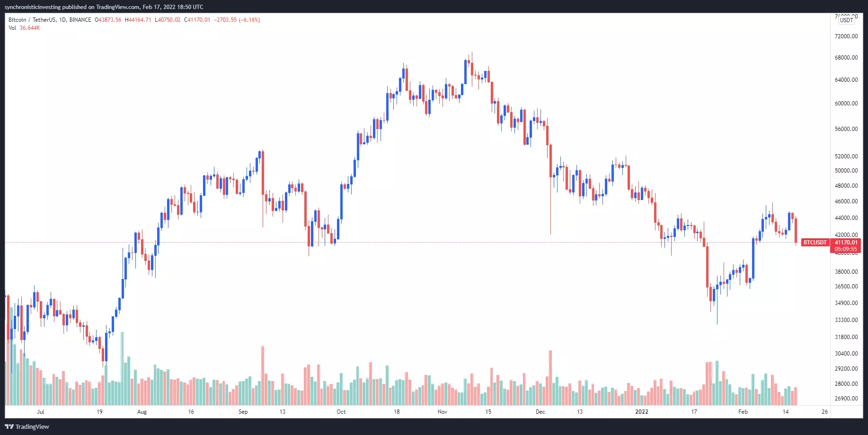Click the 33300.00 price scale label
This screenshot has height=435, width=868.
pyautogui.click(x=846, y=320)
